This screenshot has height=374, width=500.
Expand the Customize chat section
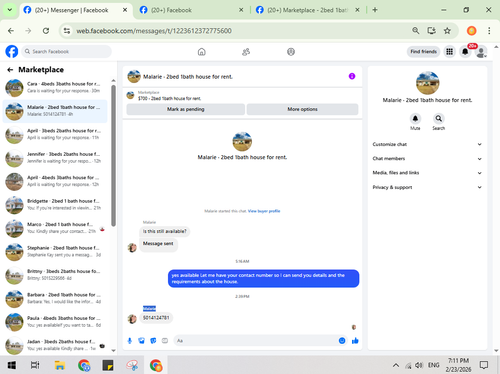(x=427, y=144)
